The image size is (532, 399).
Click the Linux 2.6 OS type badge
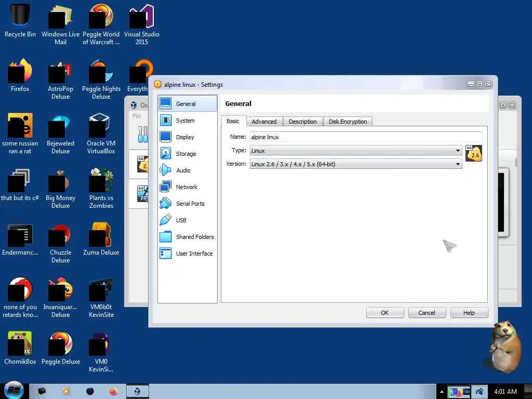coord(474,153)
